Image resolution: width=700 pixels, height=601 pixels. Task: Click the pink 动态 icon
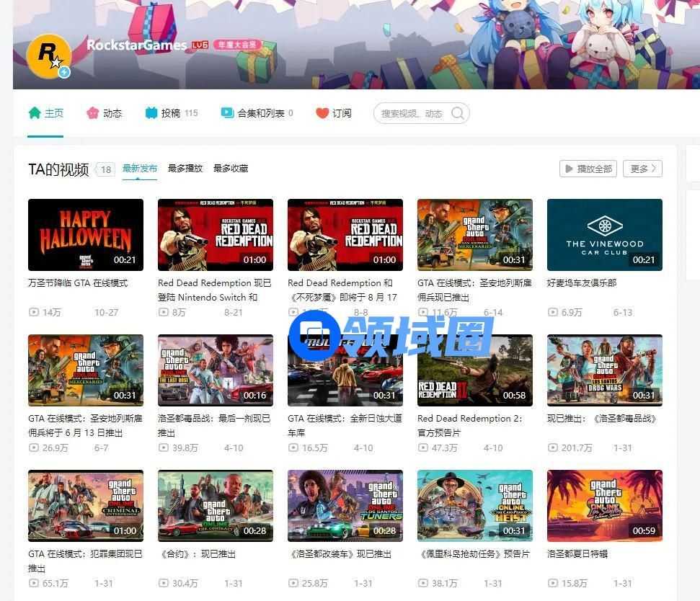(x=92, y=113)
